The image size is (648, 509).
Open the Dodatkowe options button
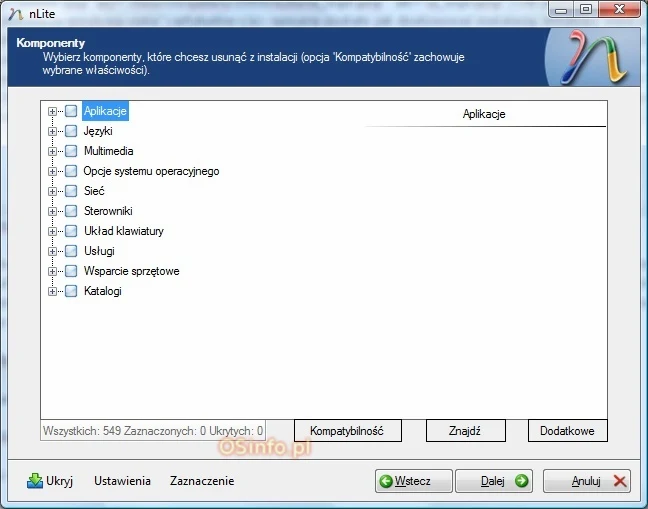(x=567, y=430)
